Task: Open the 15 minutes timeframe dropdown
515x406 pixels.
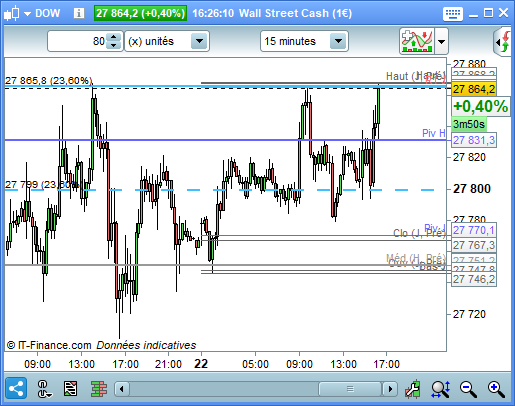Action: coord(304,41)
